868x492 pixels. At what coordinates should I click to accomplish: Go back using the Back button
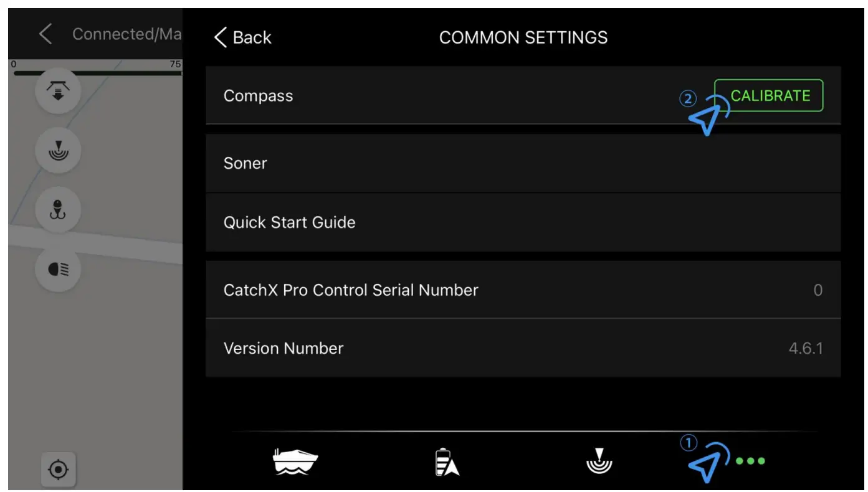[x=243, y=37]
